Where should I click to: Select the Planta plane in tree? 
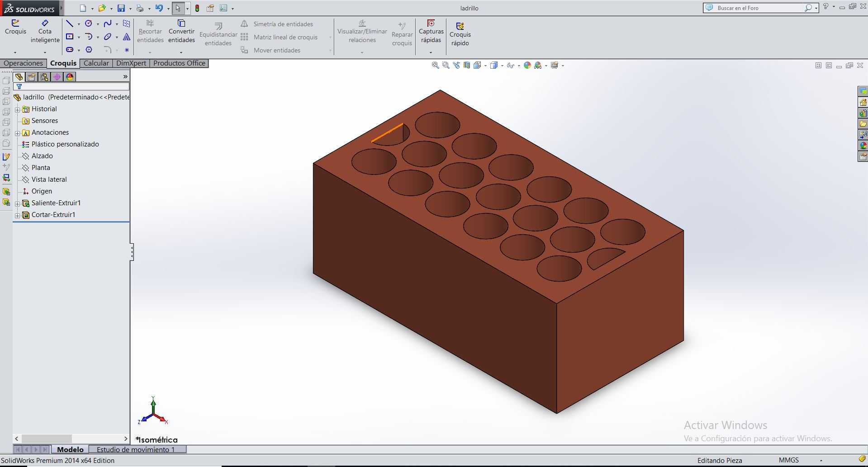[41, 168]
